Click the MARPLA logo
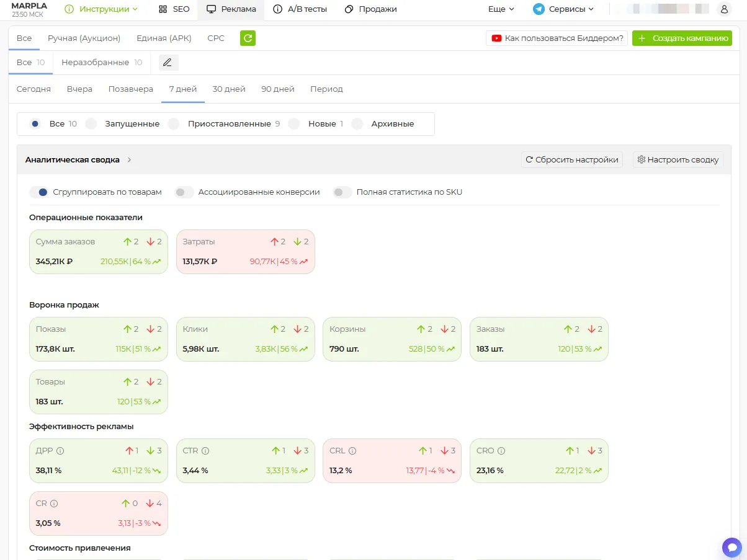Image resolution: width=747 pixels, height=560 pixels. pyautogui.click(x=29, y=6)
